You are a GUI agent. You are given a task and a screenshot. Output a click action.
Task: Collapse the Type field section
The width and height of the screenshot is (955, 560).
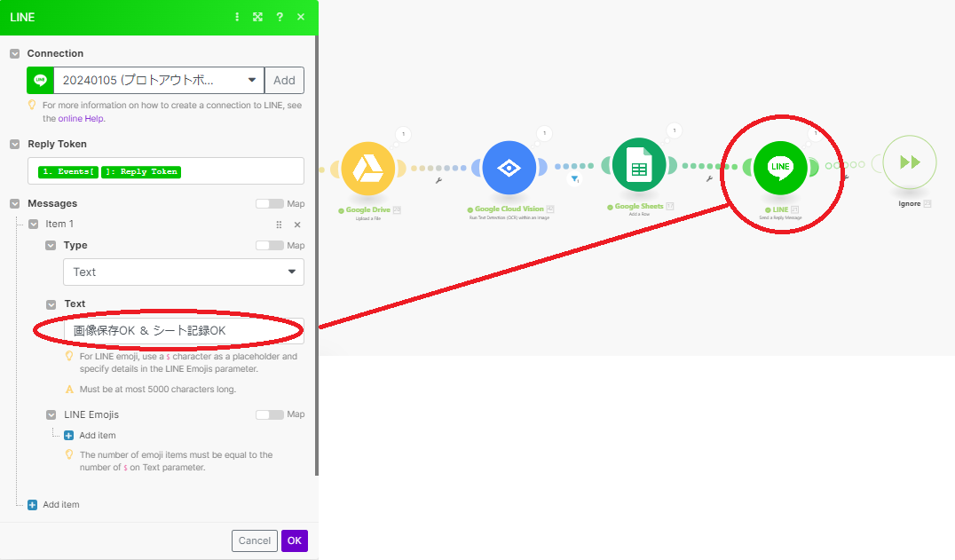pyautogui.click(x=51, y=245)
